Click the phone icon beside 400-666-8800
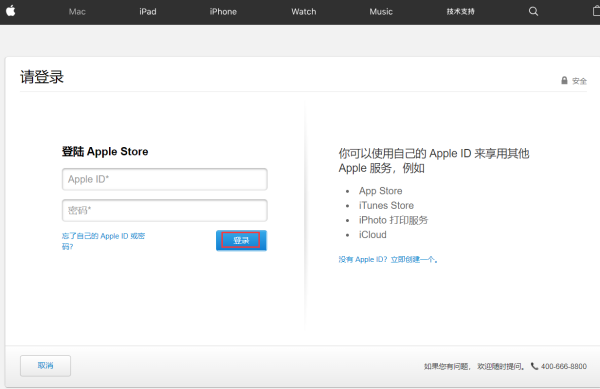 (x=534, y=366)
